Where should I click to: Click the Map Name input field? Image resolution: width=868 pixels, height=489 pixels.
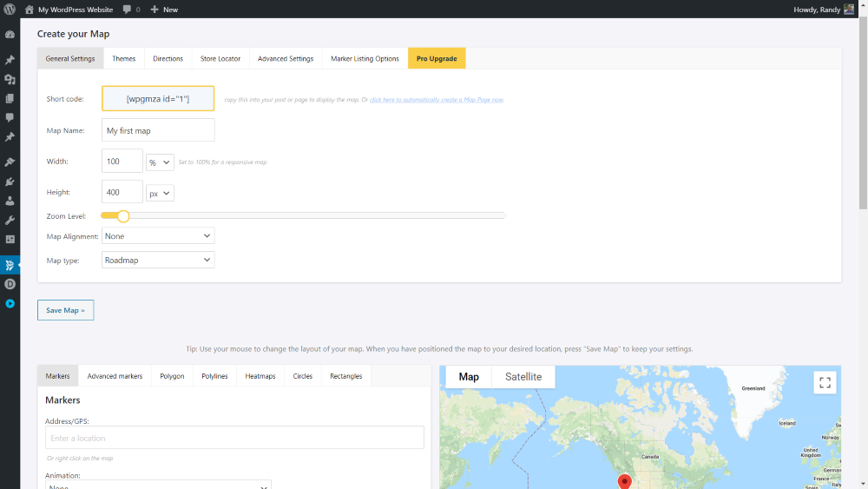tap(158, 130)
